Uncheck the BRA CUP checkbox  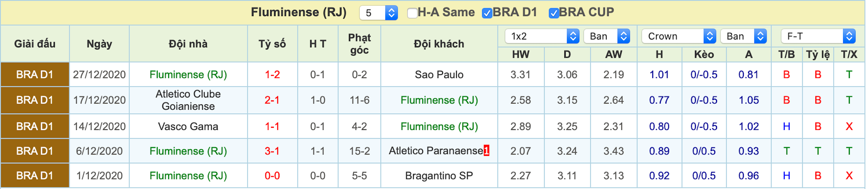(x=554, y=13)
